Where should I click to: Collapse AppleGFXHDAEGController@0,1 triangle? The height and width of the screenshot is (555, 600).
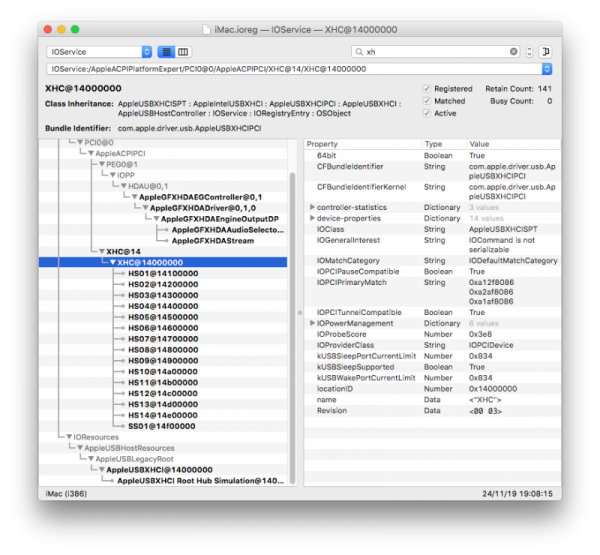tap(135, 197)
